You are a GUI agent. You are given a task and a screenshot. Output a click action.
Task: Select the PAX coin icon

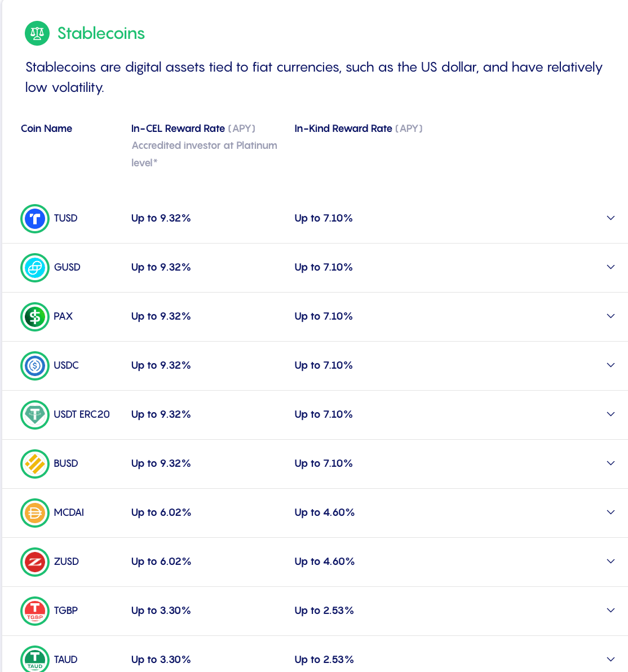[34, 316]
